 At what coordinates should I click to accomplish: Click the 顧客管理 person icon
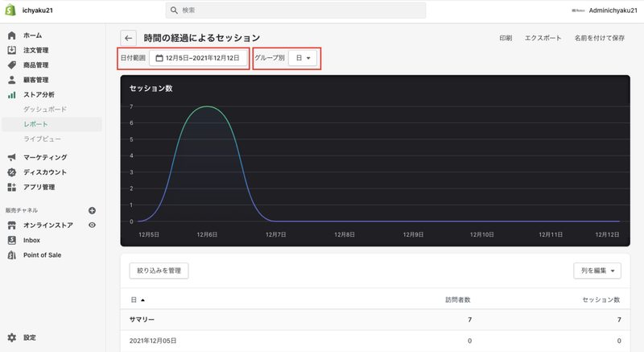point(12,80)
